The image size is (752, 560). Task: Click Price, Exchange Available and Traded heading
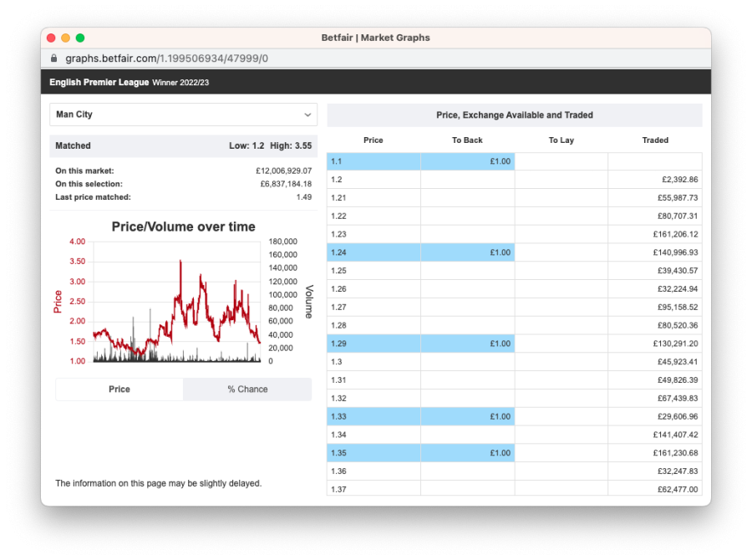point(515,115)
